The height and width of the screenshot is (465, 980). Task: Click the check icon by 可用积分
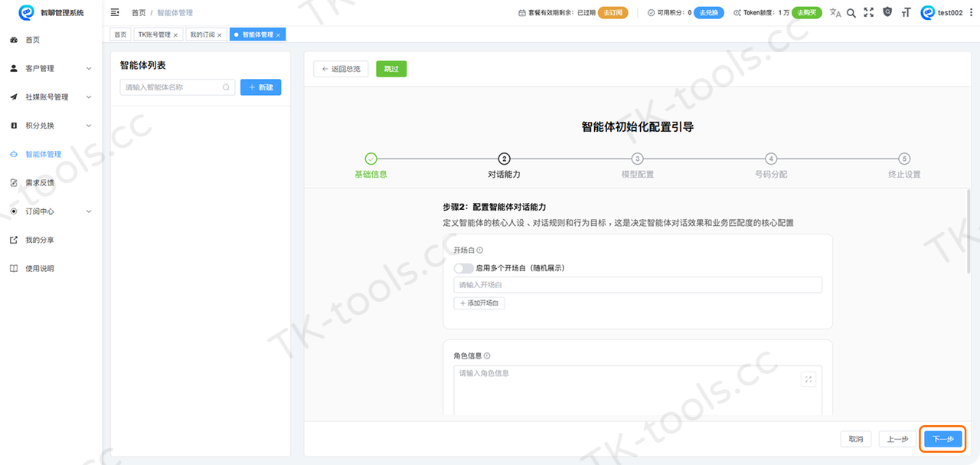click(651, 13)
